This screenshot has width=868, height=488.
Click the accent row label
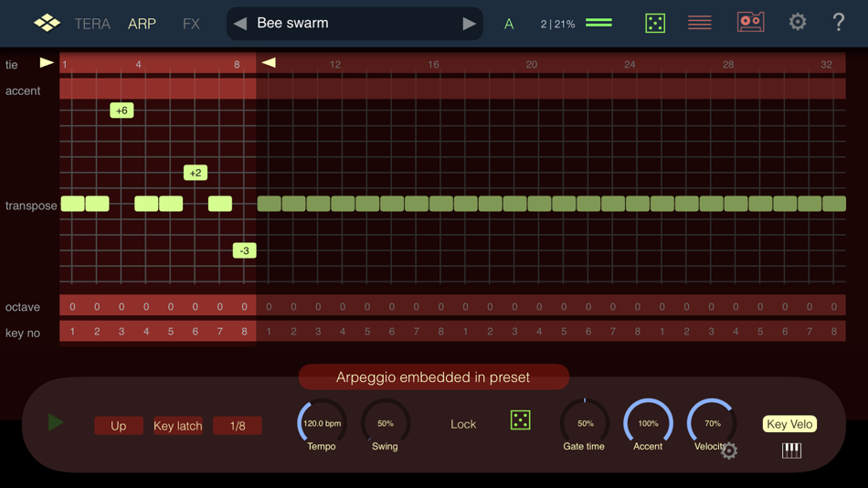pyautogui.click(x=23, y=90)
